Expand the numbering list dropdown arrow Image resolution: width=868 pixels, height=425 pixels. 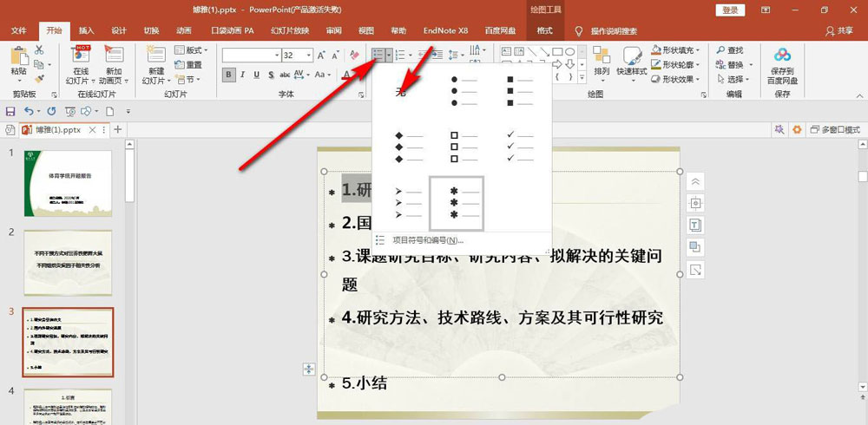tap(411, 55)
